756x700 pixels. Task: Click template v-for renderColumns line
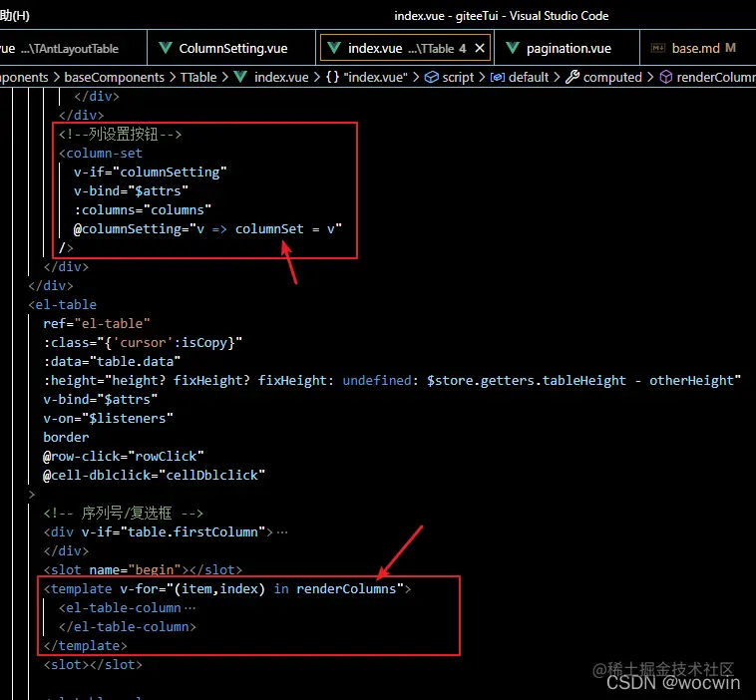227,589
